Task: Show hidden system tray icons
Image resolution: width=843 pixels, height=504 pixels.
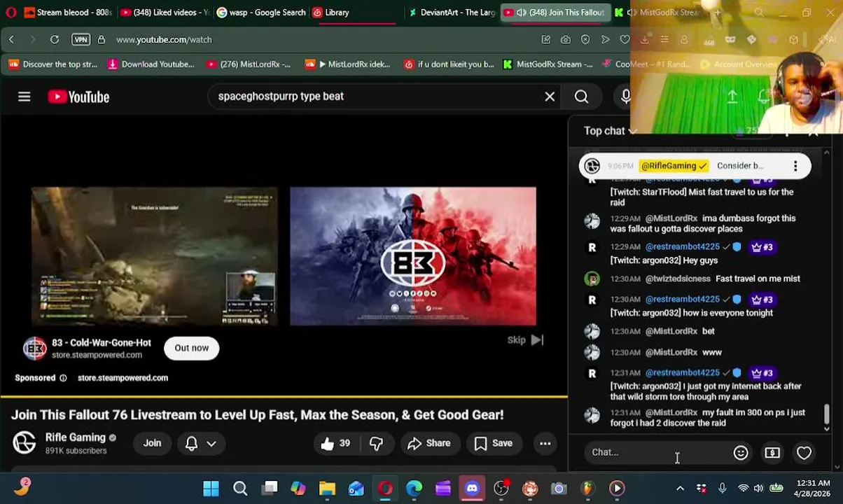Action: click(680, 489)
